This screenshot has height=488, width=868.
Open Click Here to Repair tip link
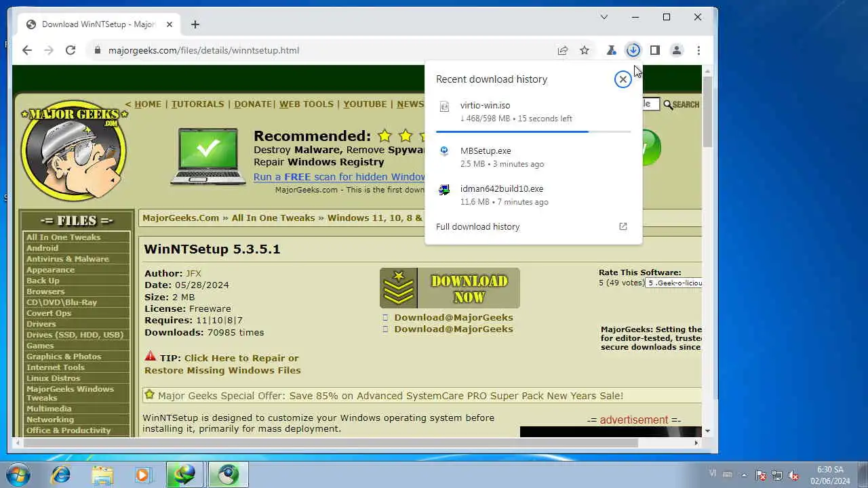222,364
